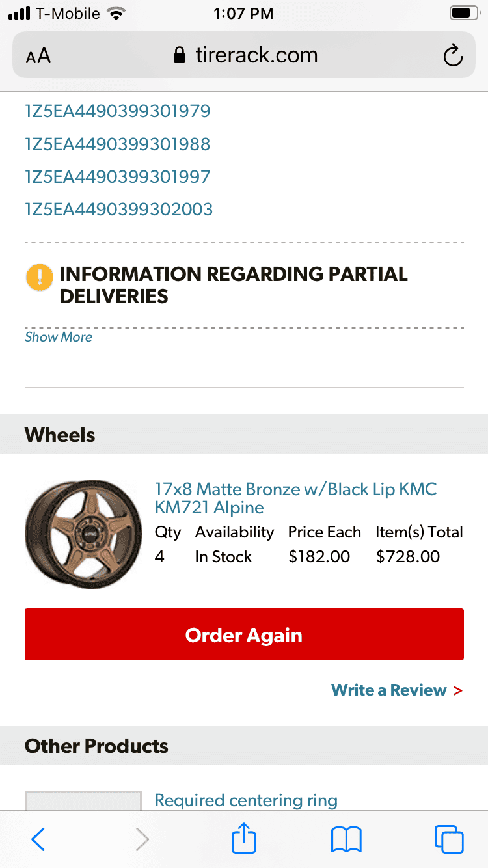
Task: Expand the Show More section
Action: click(x=59, y=337)
